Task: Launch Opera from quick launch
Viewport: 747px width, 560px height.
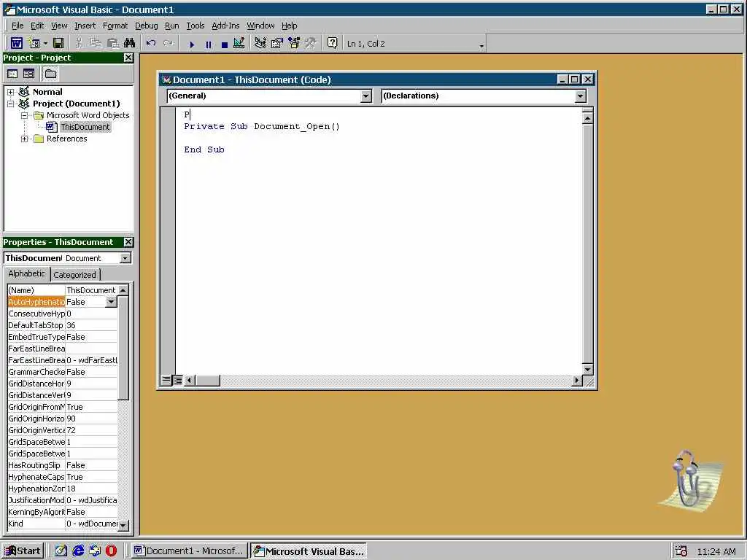Action: (x=111, y=551)
